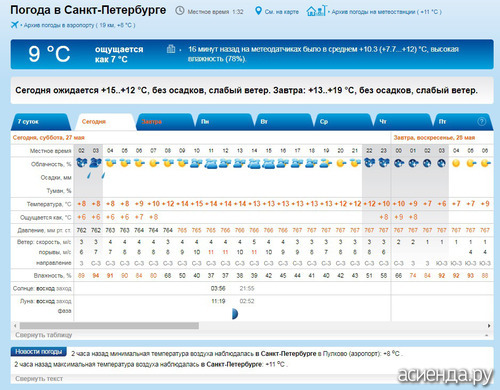Click the building icon in blue banner
Image resolution: width=500 pixels, height=390 pixels.
171,49
